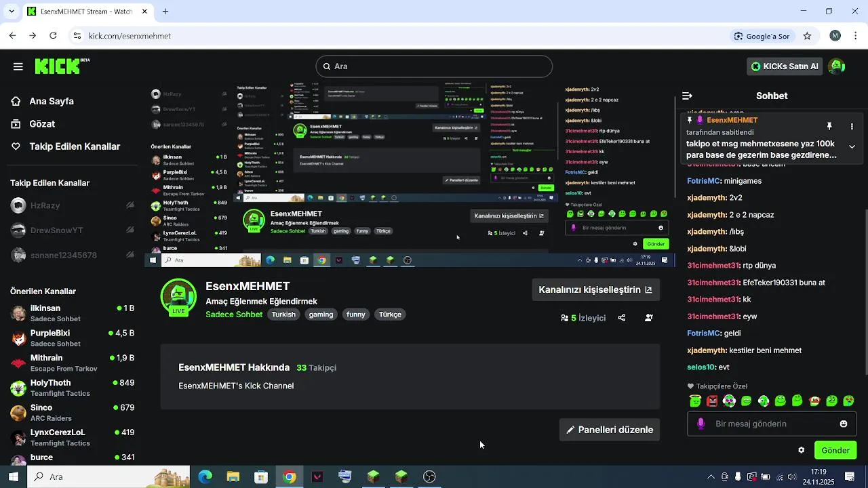Screen dimensions: 868x488
Task: Reload the browser page
Action: pyautogui.click(x=53, y=36)
